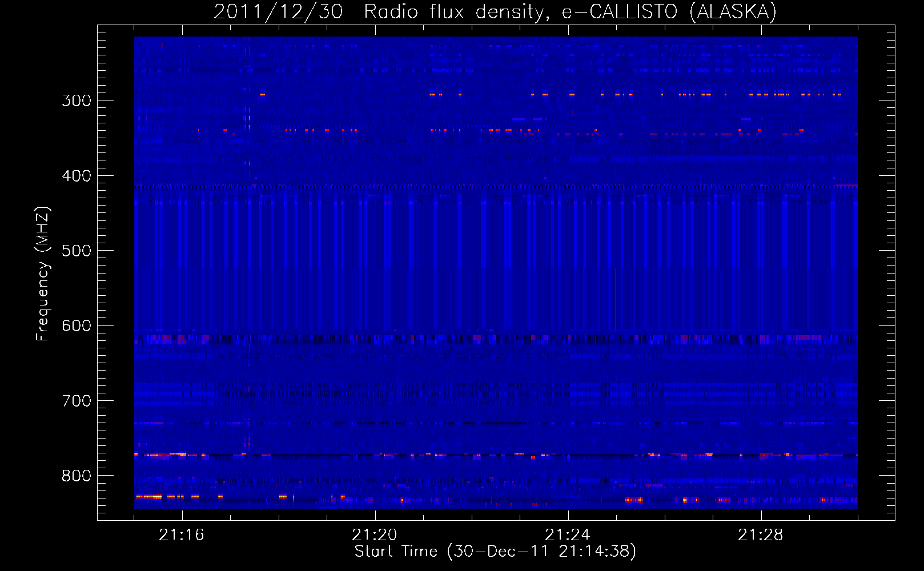Select the 'Frequency (MHZ)' y-axis label
Viewport: 924px width, 571px height.
(x=43, y=274)
